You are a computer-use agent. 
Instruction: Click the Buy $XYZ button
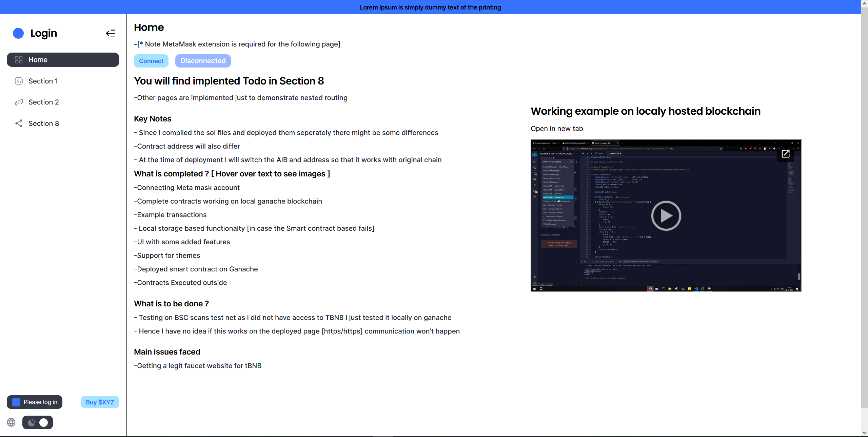[100, 402]
